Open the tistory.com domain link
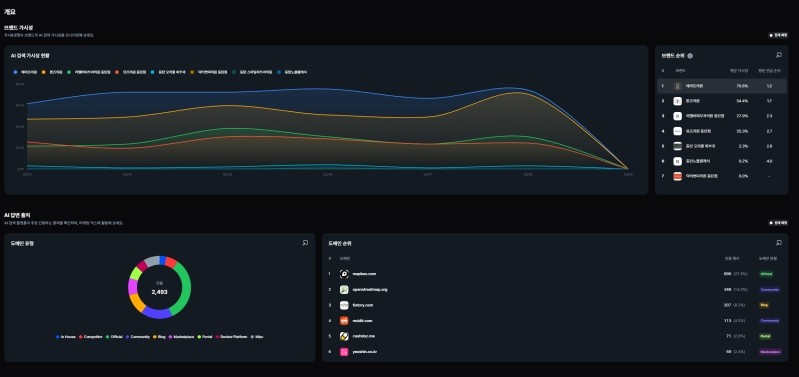799x377 pixels. point(363,305)
